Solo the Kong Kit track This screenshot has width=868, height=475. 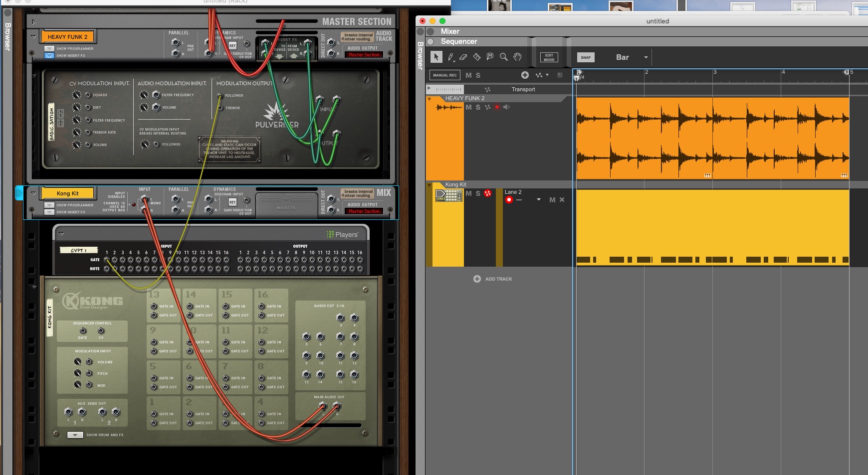(x=478, y=194)
